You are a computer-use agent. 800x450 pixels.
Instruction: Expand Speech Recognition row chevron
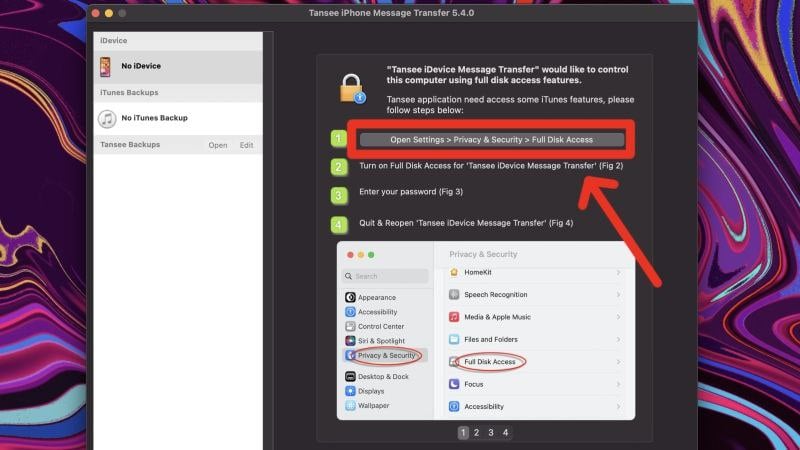618,294
